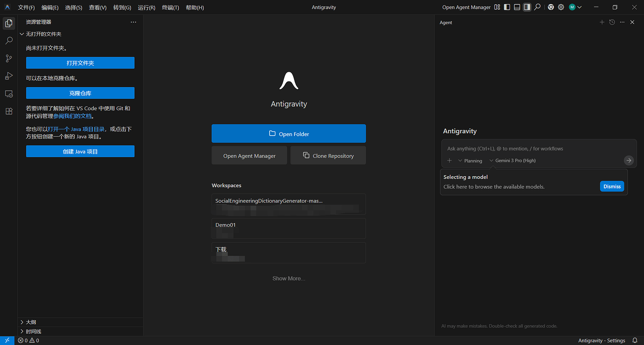Screen dimensions: 644x345
Task: Open Explorer panel more actions ellipsis
Action: 133,22
